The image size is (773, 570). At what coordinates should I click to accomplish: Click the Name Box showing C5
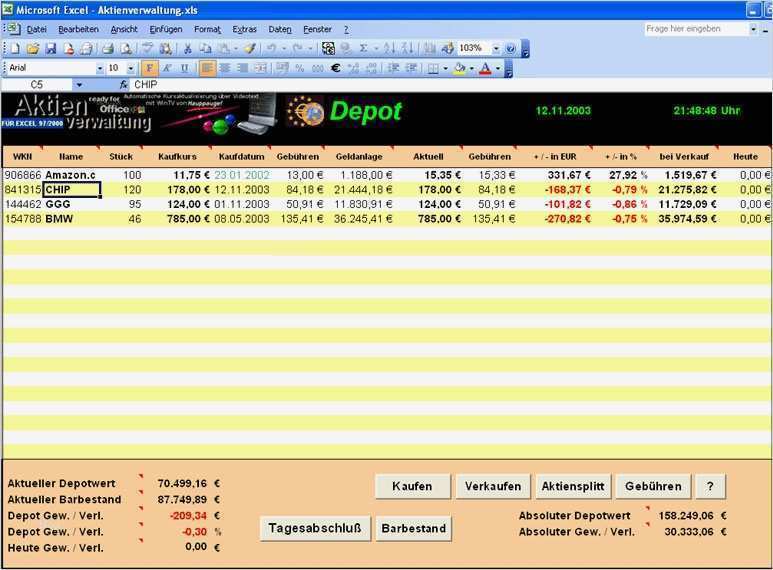click(x=37, y=85)
